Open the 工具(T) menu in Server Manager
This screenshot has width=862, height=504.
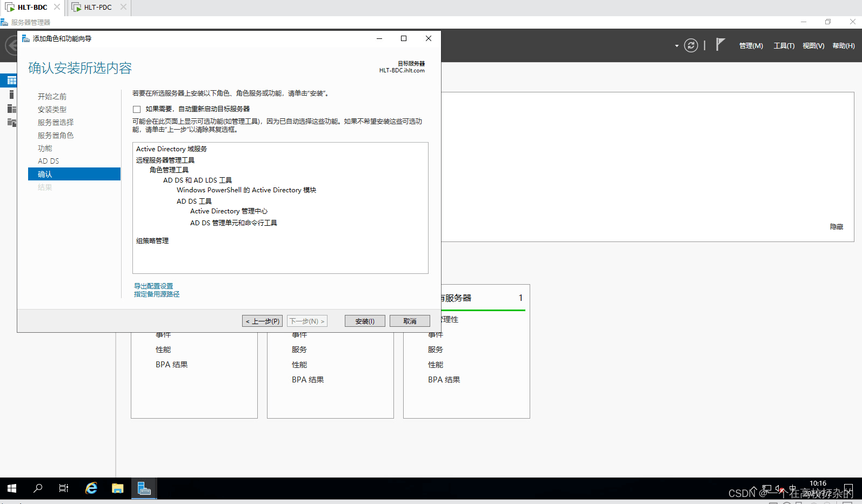(784, 46)
